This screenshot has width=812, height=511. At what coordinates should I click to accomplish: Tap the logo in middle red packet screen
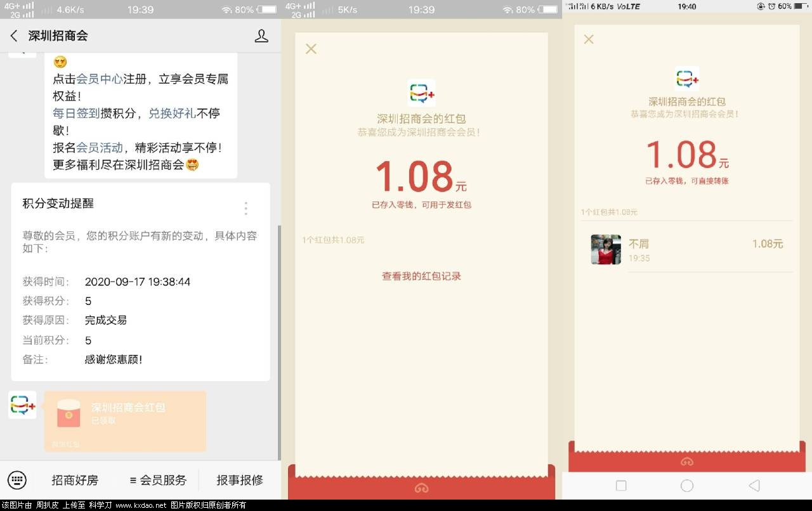[x=421, y=93]
